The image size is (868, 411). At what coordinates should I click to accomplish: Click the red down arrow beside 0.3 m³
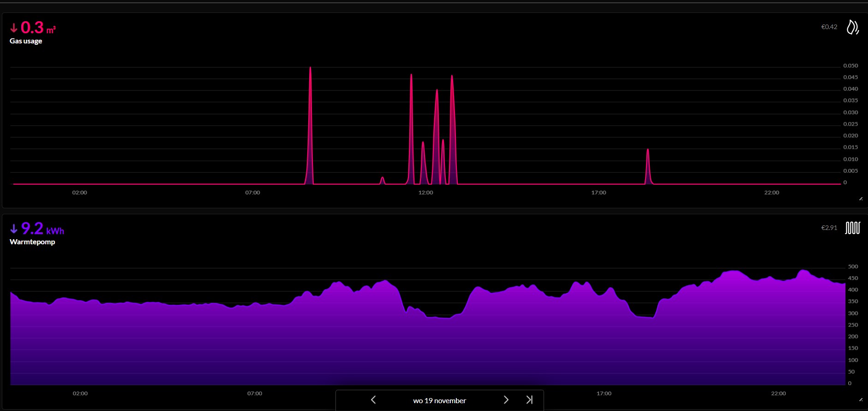14,28
